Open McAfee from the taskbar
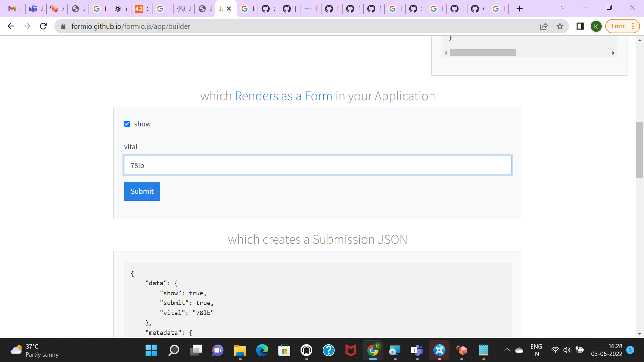The width and height of the screenshot is (644, 362). point(351,351)
